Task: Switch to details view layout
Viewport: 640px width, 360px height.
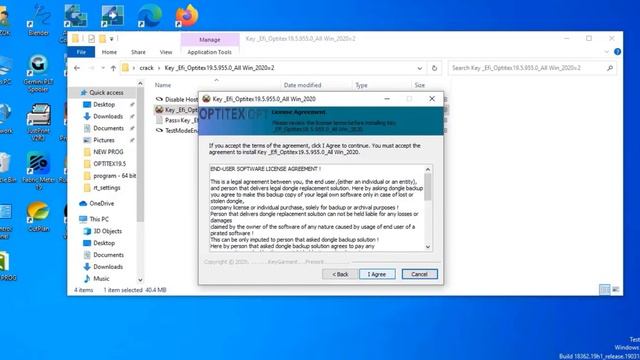Action: [604, 289]
